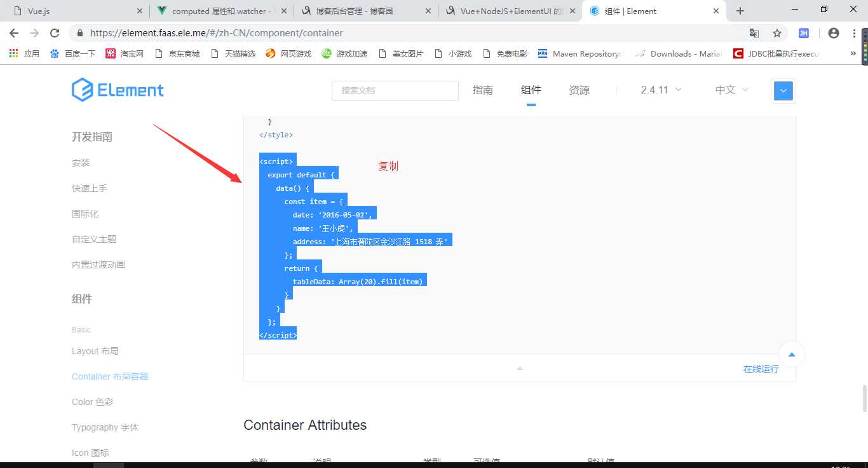Open the 指南 nav item

[483, 90]
